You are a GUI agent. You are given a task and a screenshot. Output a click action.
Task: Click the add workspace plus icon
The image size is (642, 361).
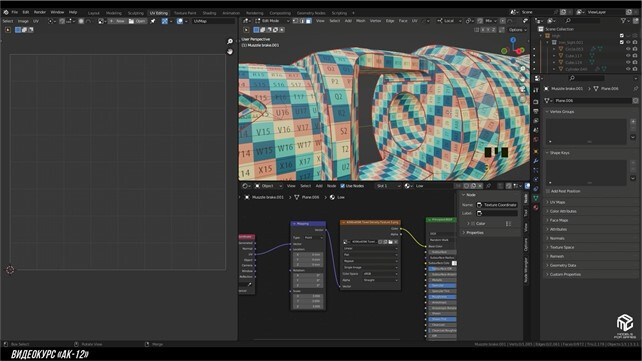click(x=353, y=13)
